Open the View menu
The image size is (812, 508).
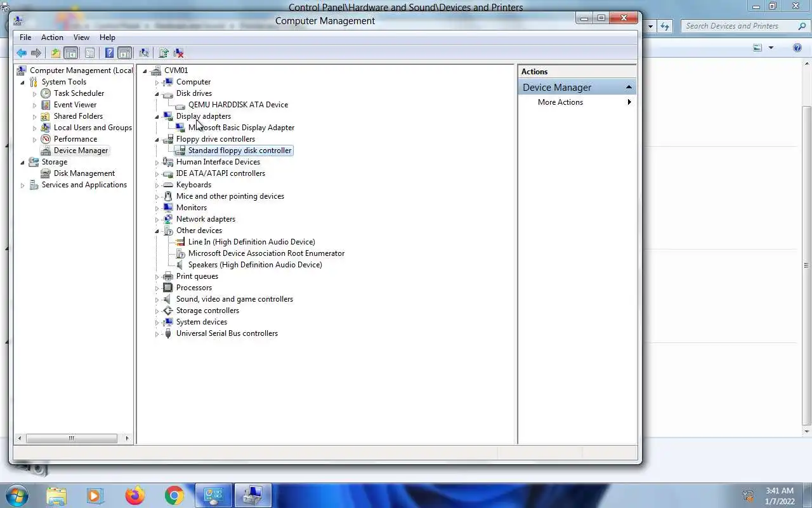point(81,37)
